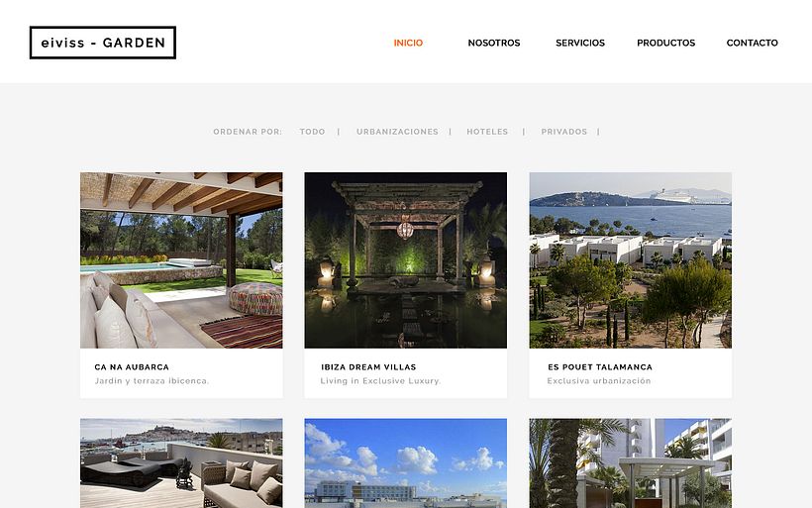The height and width of the screenshot is (508, 812).
Task: Open the Es Pouet Talamanca aerial photo
Action: click(630, 260)
